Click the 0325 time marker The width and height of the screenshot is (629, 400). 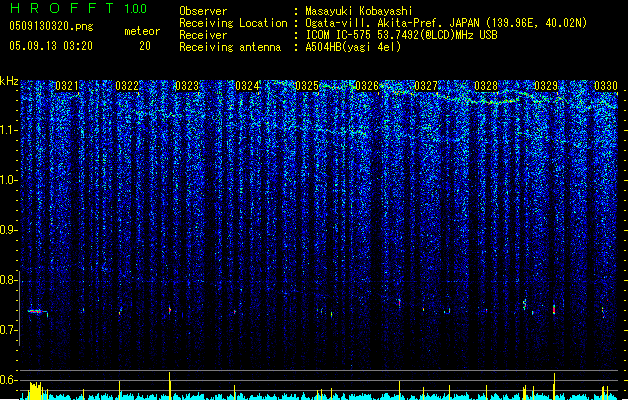click(x=307, y=86)
